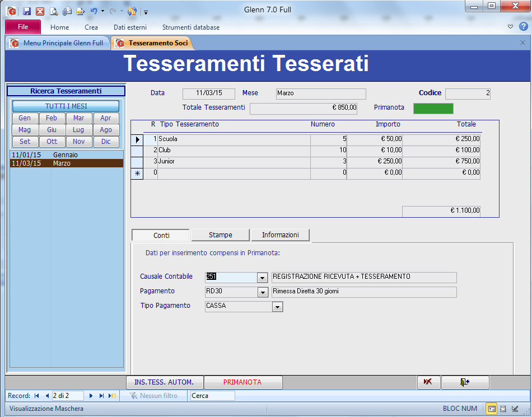The height and width of the screenshot is (417, 532).
Task: Click the email attachment paperclip icon
Action: [x=67, y=12]
